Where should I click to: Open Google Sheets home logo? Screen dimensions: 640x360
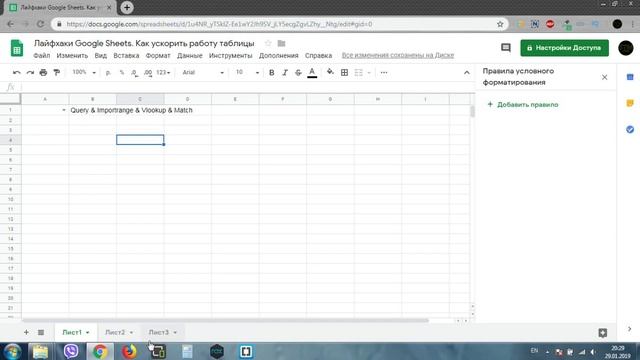(x=17, y=48)
